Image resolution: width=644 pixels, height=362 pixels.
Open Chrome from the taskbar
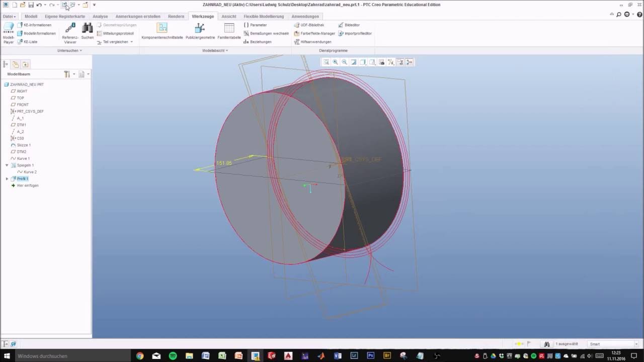coord(140,356)
